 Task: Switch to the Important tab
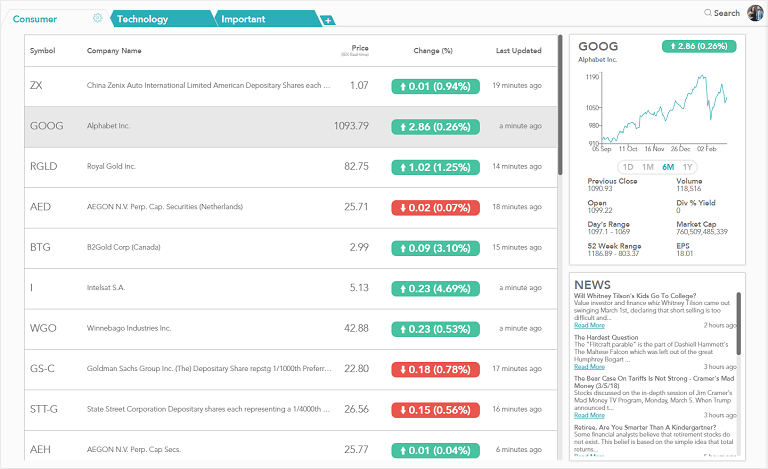tap(243, 19)
